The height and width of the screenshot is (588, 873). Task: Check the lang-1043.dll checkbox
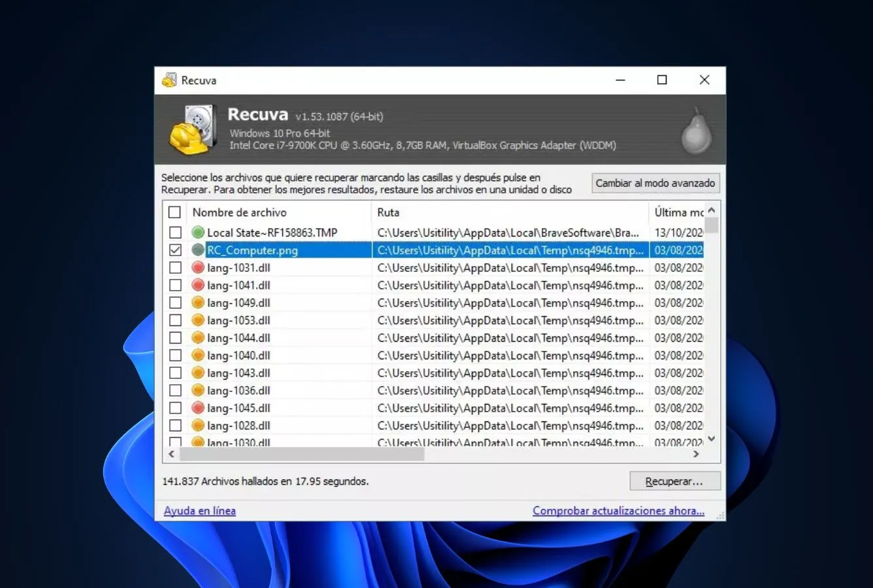175,373
